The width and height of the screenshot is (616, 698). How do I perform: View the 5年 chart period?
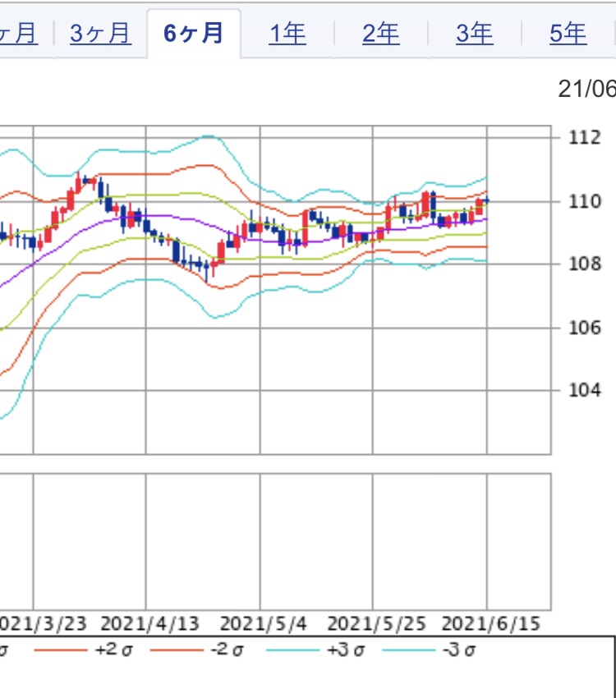(568, 34)
